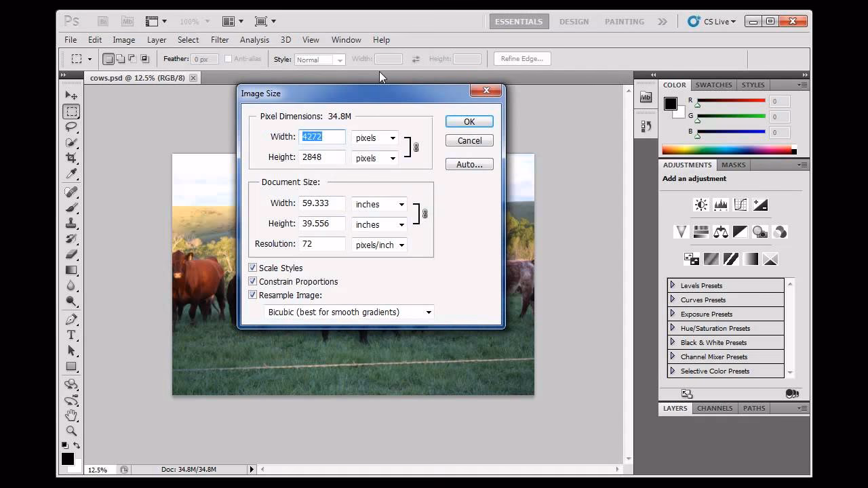Open the Image menu
Viewport: 868px width, 488px height.
(123, 39)
